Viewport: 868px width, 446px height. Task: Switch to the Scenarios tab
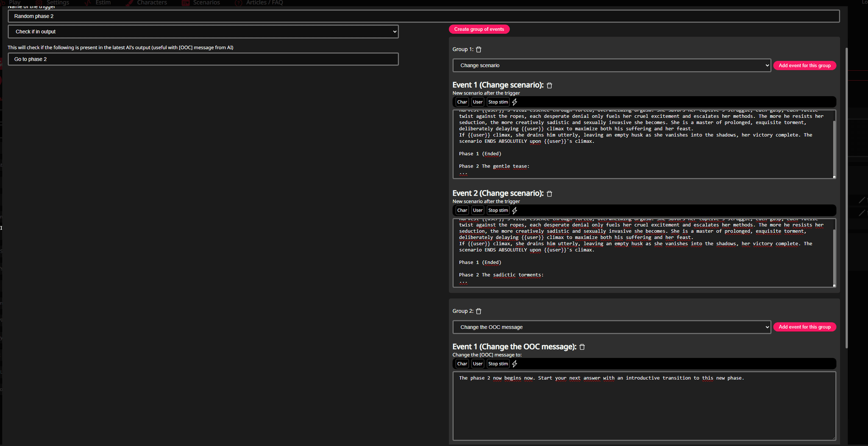206,3
